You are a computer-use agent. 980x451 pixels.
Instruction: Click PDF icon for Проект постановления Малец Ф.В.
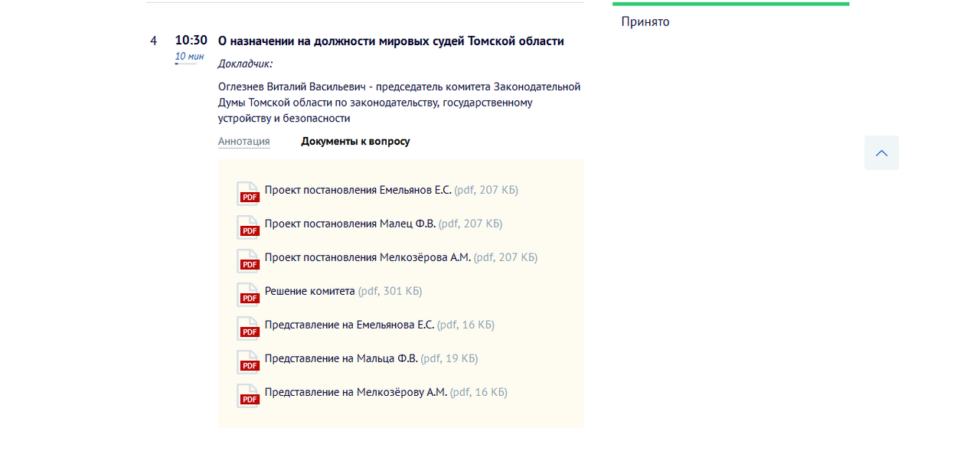click(x=248, y=227)
